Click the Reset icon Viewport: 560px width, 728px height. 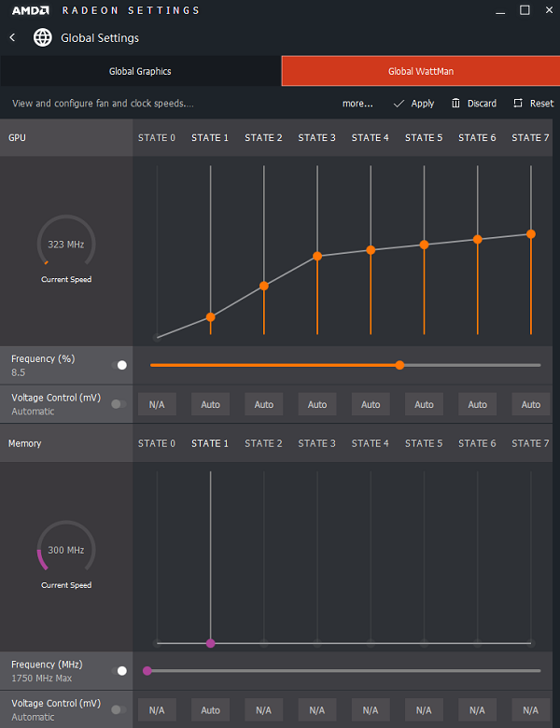pyautogui.click(x=518, y=103)
